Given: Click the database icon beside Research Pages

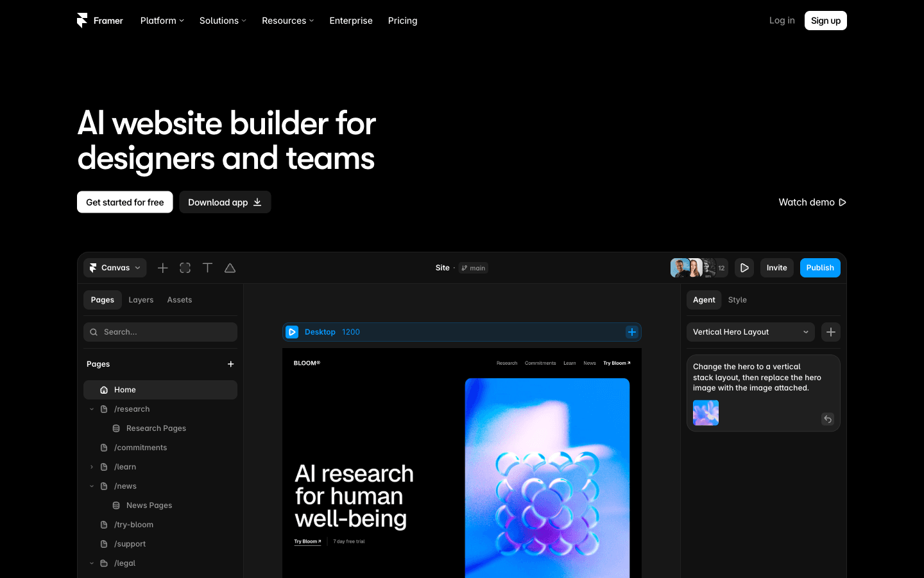Looking at the screenshot, I should [x=116, y=428].
